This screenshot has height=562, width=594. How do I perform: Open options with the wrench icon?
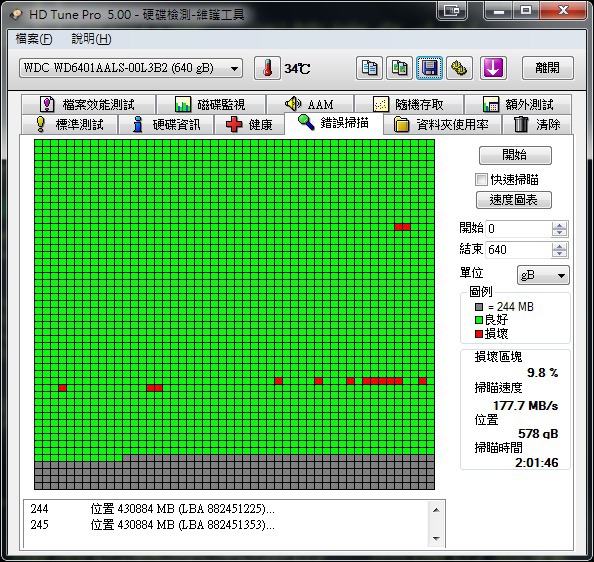459,68
